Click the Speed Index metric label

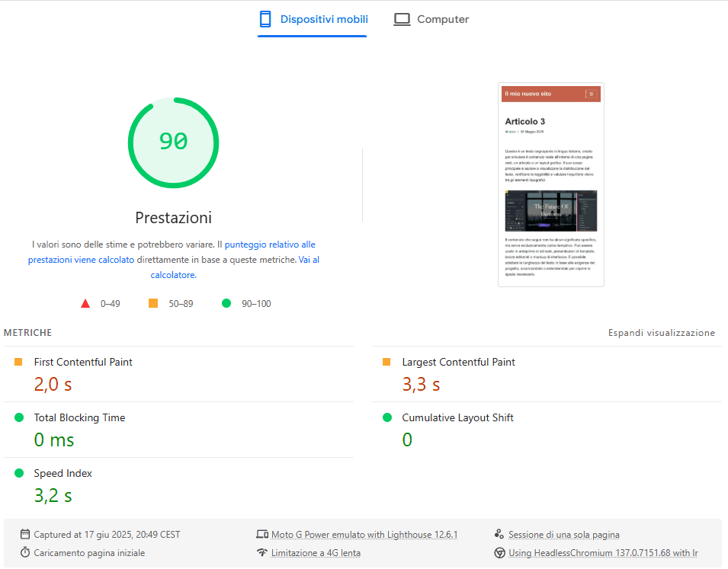63,473
